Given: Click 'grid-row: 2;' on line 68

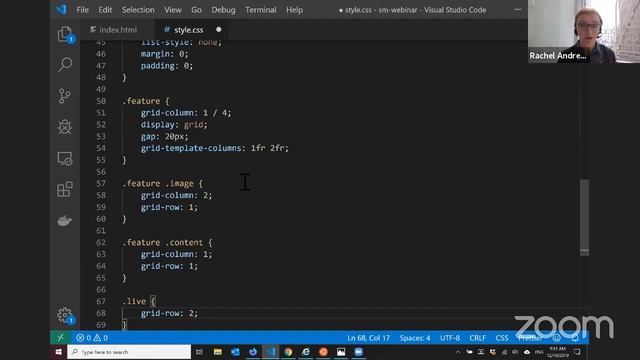Looking at the screenshot, I should tap(169, 313).
